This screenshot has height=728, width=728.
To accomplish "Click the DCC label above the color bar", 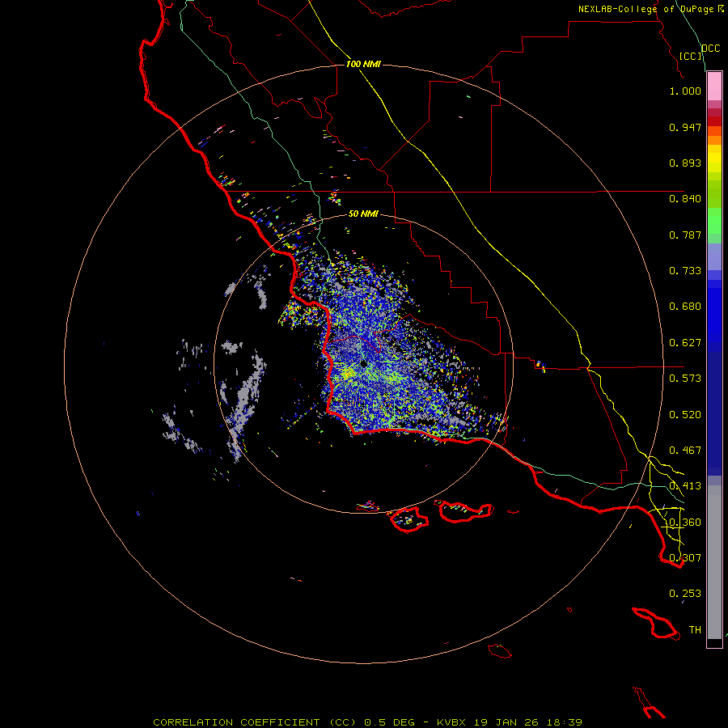I will click(x=711, y=49).
